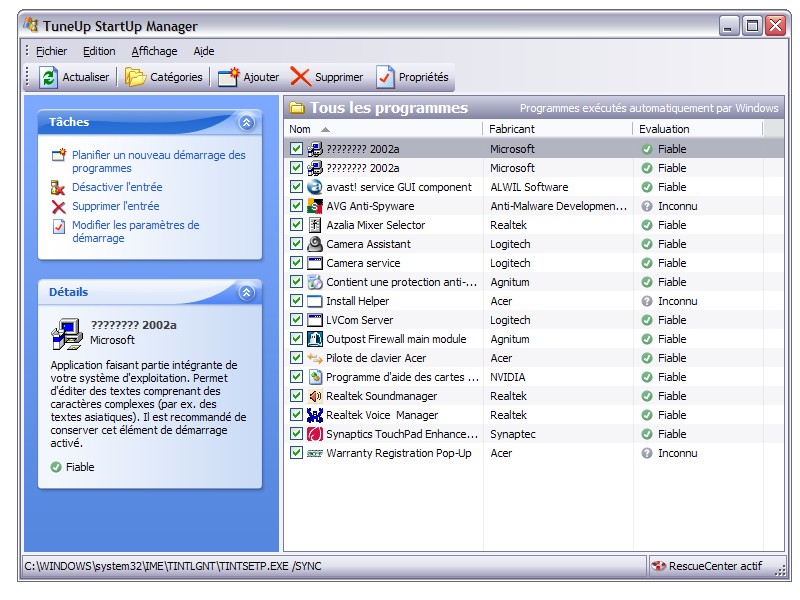Sort by the Nom column header
The image size is (800, 600).
pos(383,129)
